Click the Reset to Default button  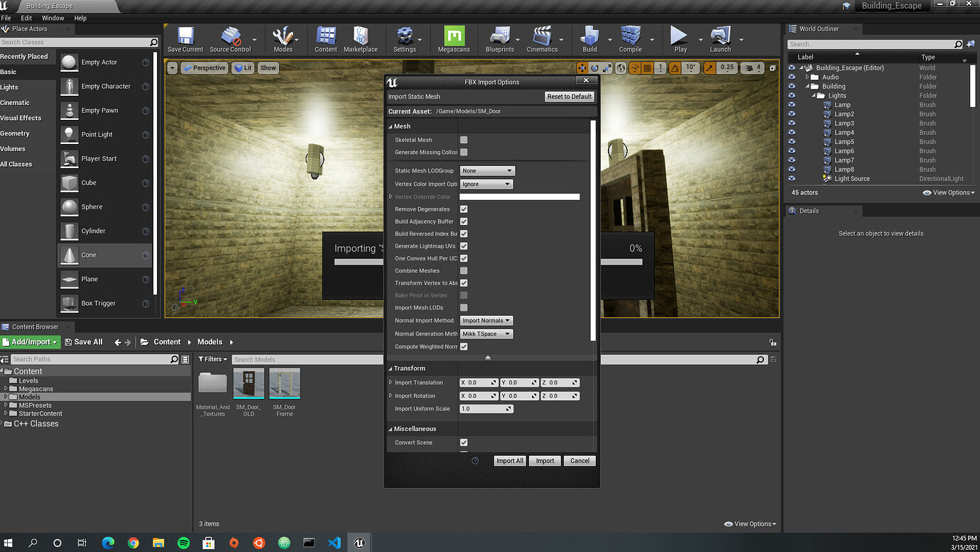[569, 96]
